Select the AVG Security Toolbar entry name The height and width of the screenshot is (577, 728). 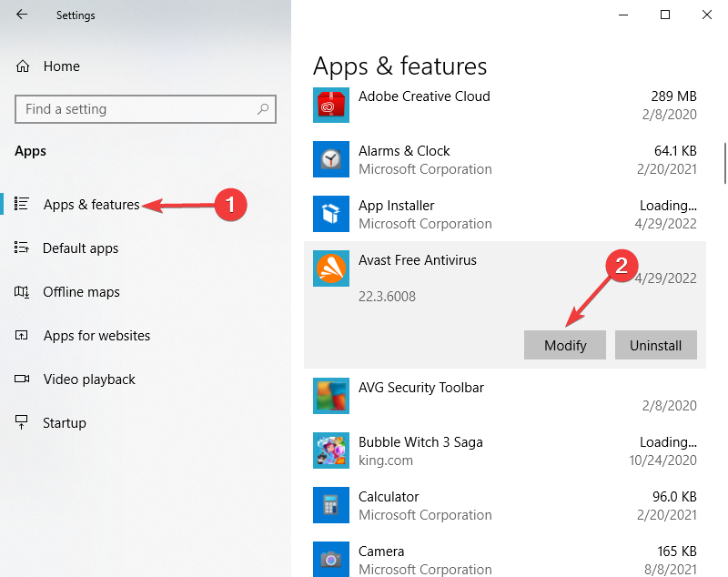(x=421, y=388)
